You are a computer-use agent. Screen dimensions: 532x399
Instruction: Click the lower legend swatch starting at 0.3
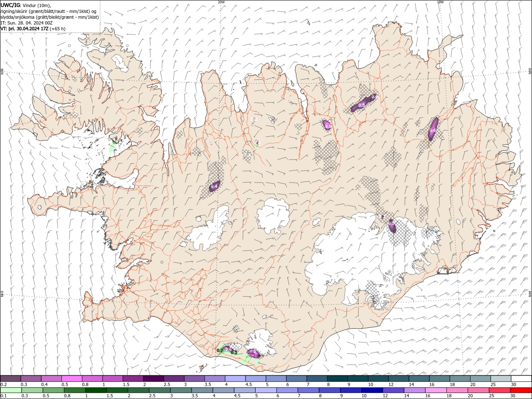pos(32,390)
